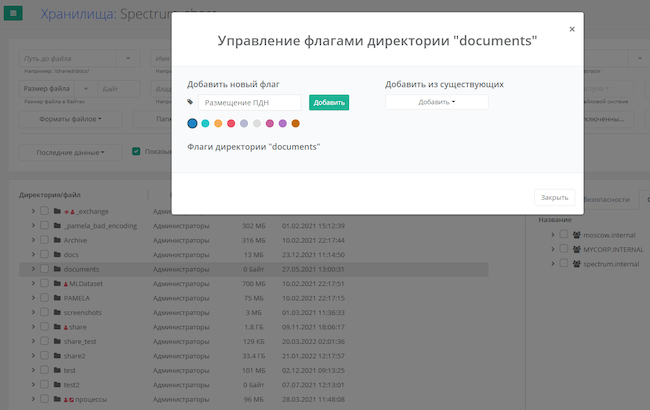Click the 'Закрыть' button in dialog
This screenshot has height=410, width=650.
point(554,198)
